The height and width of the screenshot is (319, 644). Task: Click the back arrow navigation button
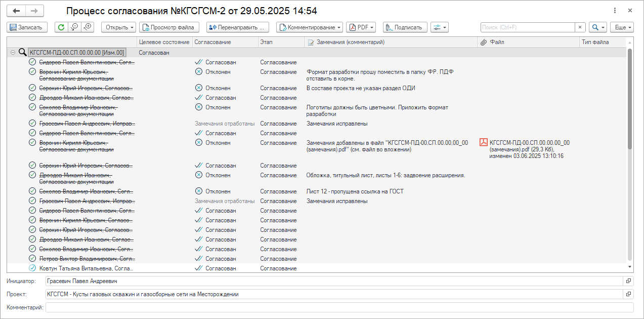coord(17,11)
